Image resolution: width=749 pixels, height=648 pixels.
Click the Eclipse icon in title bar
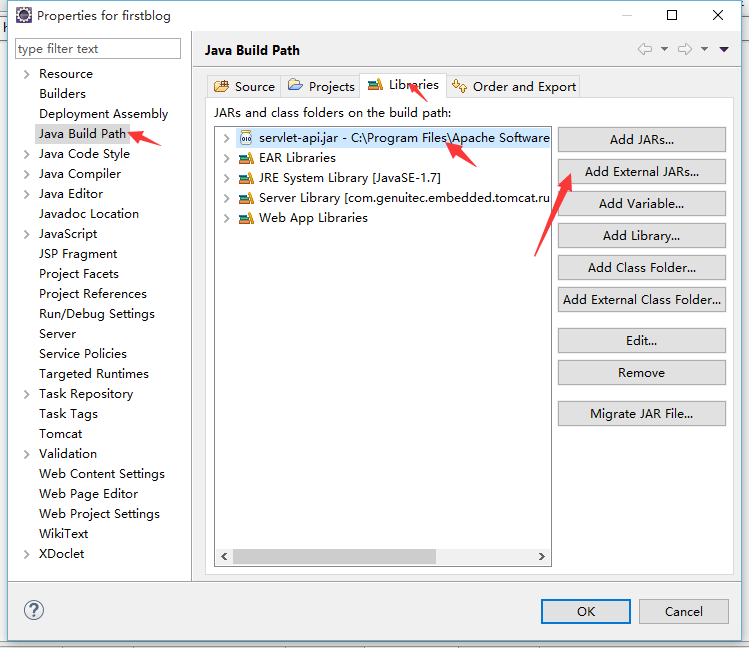[x=23, y=15]
